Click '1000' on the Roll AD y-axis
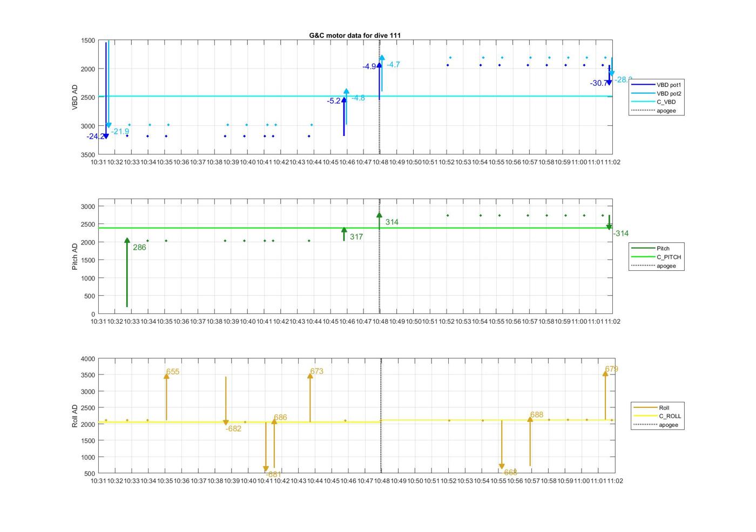Viewport: 756px width, 532px height. [89, 458]
